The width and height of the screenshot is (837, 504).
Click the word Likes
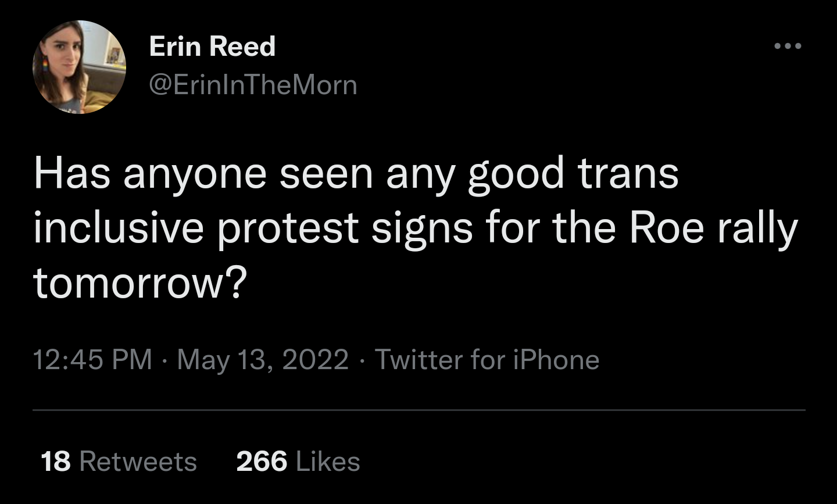(x=328, y=462)
